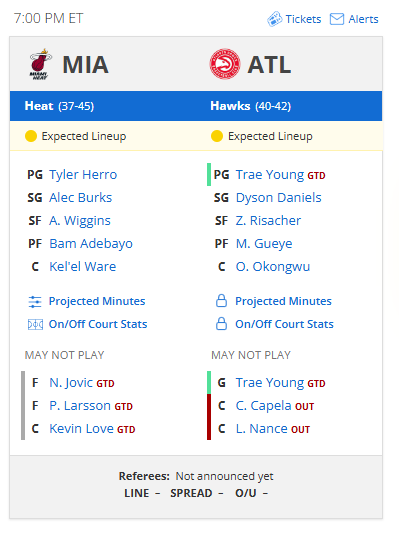View Dyson Daniels player profile

click(x=279, y=198)
